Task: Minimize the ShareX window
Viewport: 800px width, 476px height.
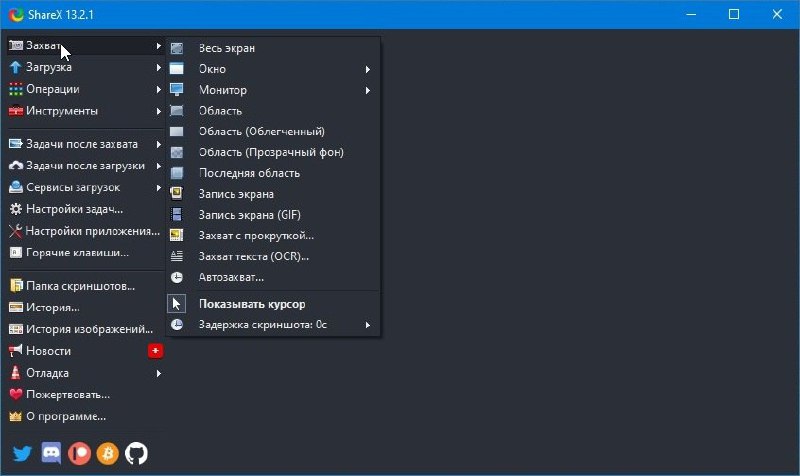Action: [691, 14]
